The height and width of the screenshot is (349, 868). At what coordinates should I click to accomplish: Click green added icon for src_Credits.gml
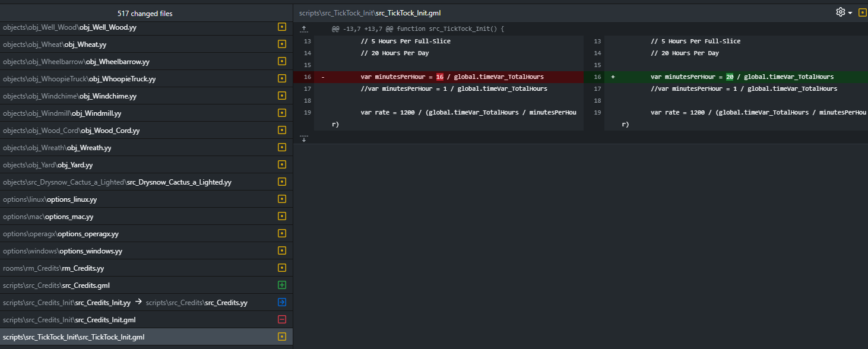coord(282,285)
